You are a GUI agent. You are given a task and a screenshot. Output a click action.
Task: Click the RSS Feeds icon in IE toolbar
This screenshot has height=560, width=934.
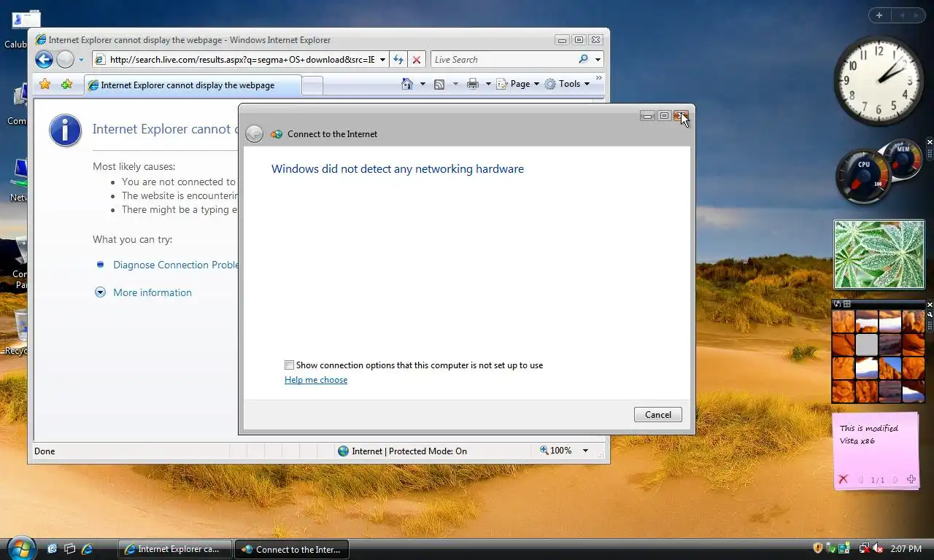tap(439, 84)
